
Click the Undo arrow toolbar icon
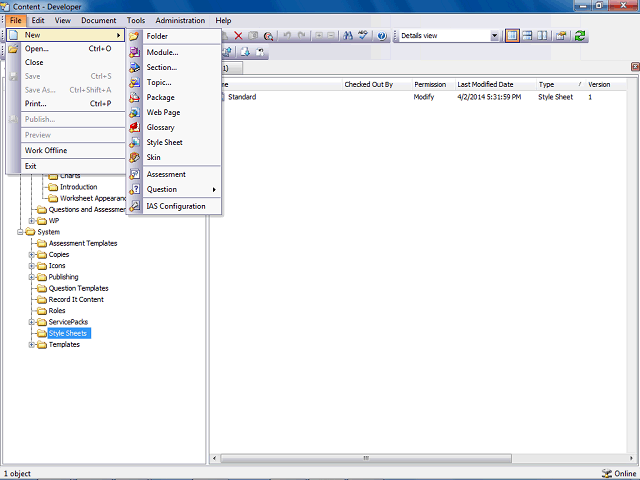click(287, 36)
